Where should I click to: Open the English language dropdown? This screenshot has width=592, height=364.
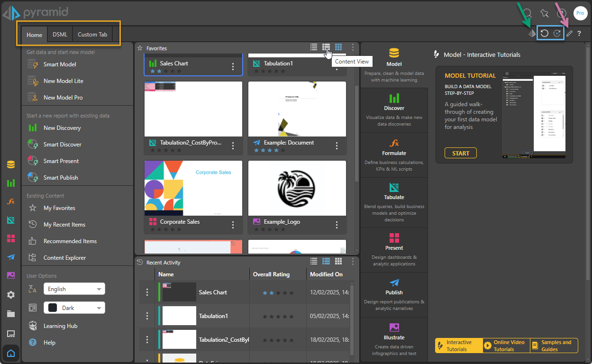click(74, 289)
